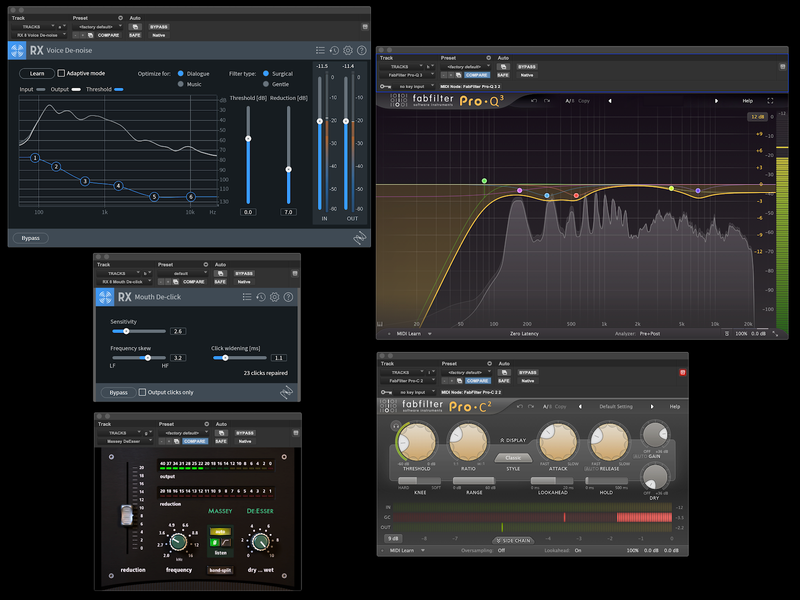Viewport: 800px width, 600px height.
Task: Open MIDI Learn dropdown arrow in Pro-Q 3
Action: tap(430, 334)
